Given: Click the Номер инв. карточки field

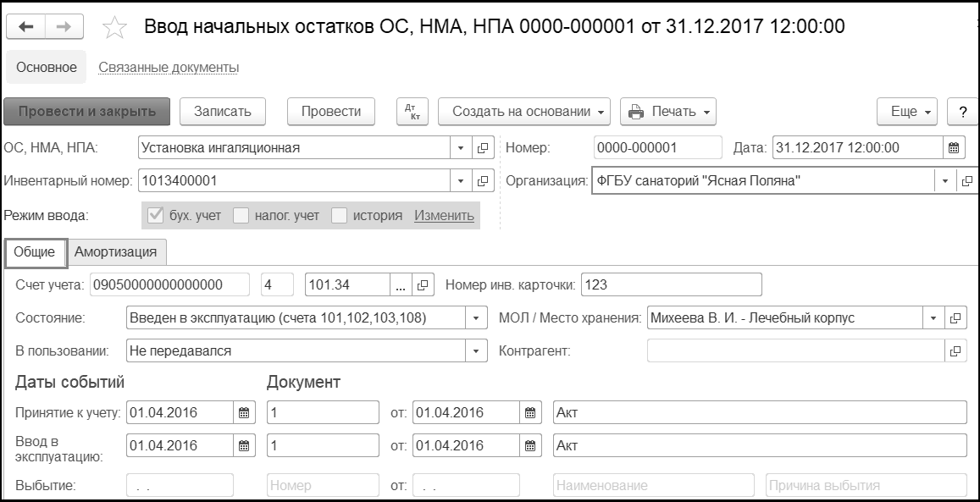Looking at the screenshot, I should click(672, 285).
